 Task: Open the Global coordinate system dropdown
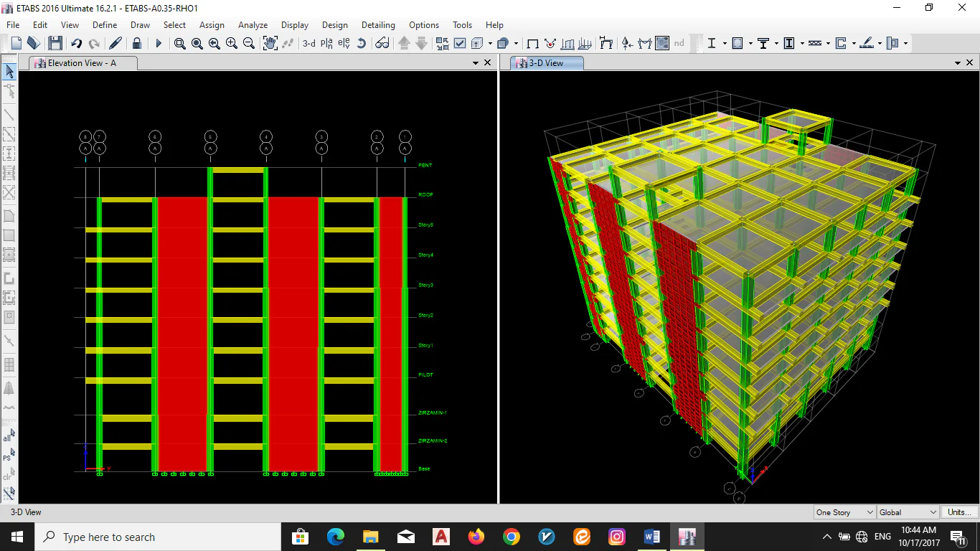(908, 512)
